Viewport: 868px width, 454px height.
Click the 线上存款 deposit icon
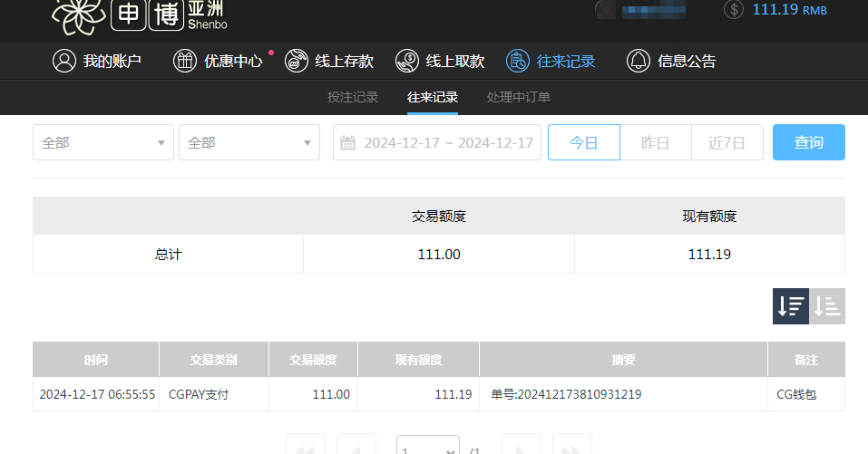[296, 61]
